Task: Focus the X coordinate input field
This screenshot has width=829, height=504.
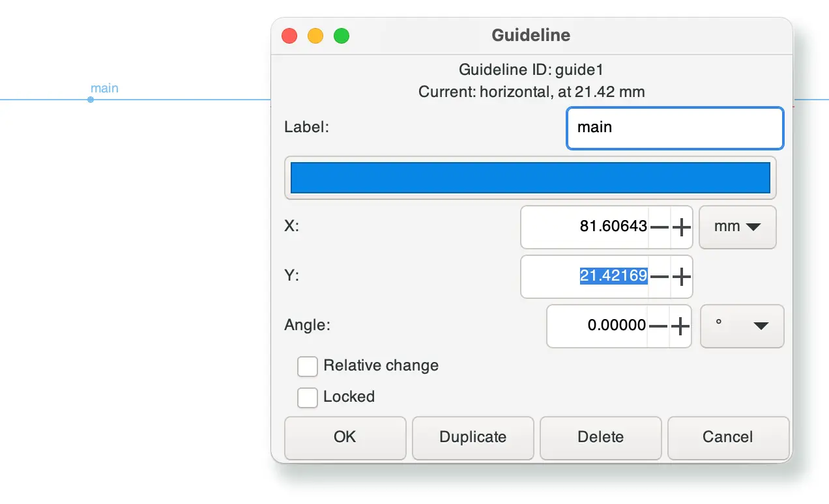Action: 585,227
